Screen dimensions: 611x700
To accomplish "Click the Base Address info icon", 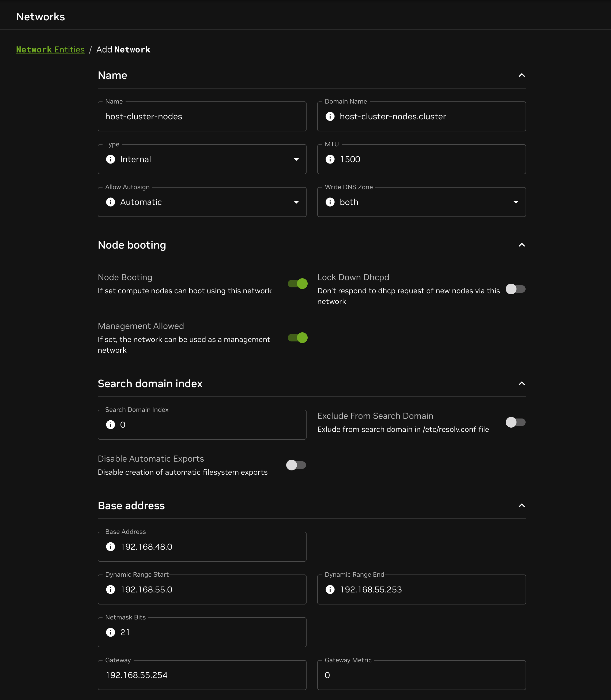I will pos(111,547).
